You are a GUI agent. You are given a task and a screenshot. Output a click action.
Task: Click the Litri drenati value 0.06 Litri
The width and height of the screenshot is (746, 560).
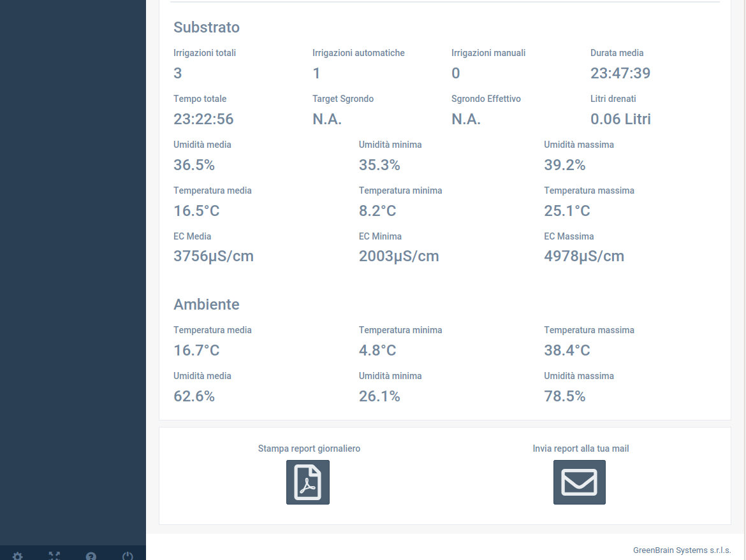tap(620, 119)
